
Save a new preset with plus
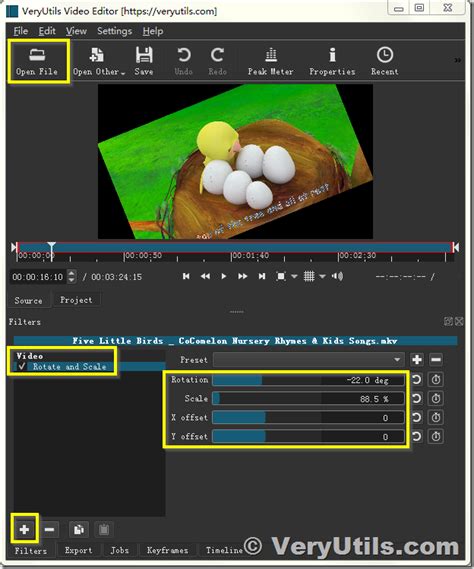417,360
